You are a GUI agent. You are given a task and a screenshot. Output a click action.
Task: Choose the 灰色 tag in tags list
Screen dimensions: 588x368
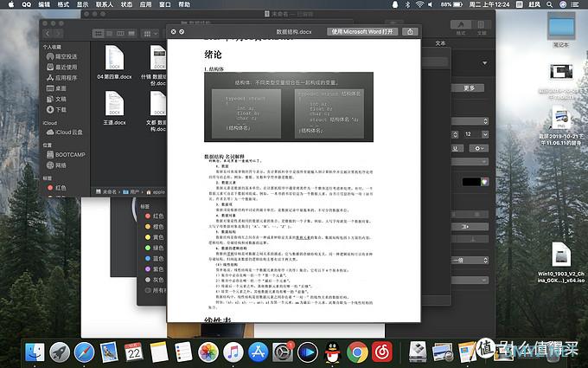pyautogui.click(x=155, y=280)
